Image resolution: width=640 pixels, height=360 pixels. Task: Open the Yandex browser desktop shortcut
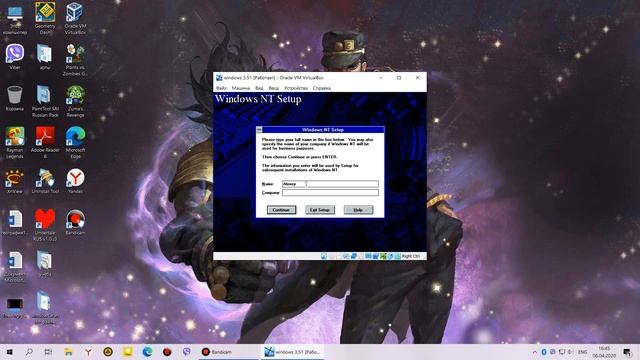75,181
